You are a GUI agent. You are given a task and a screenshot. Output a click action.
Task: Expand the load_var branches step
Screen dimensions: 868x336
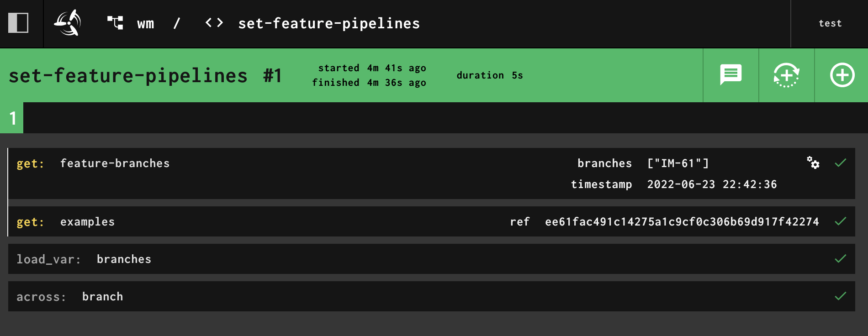pos(123,259)
